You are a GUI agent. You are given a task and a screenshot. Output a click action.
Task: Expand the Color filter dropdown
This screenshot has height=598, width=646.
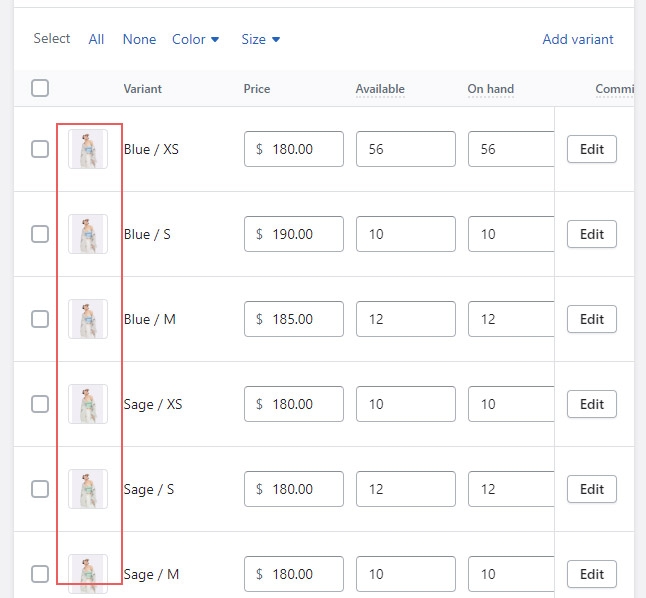(195, 39)
